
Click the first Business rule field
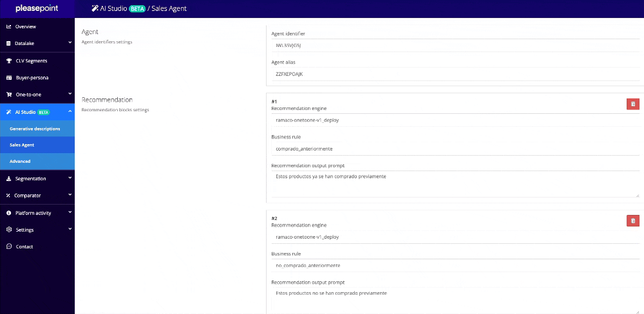tap(453, 149)
